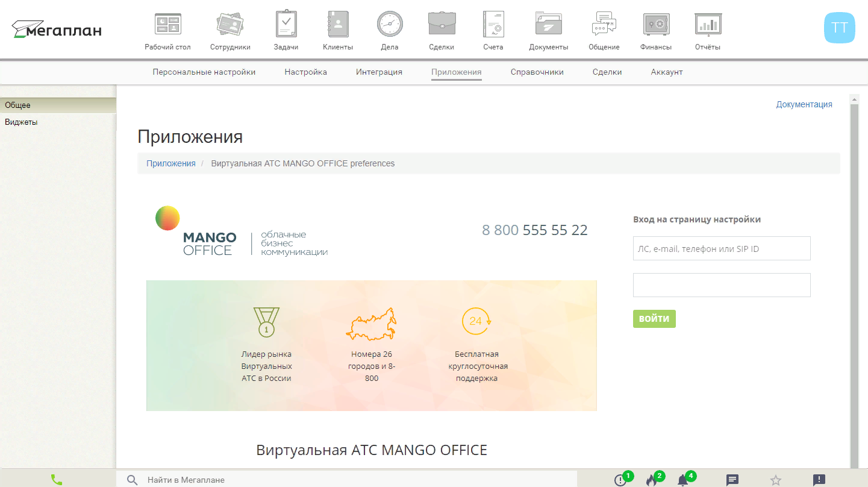Screen dimensions: 868x487
Task: Open the Документация link
Action: (804, 104)
